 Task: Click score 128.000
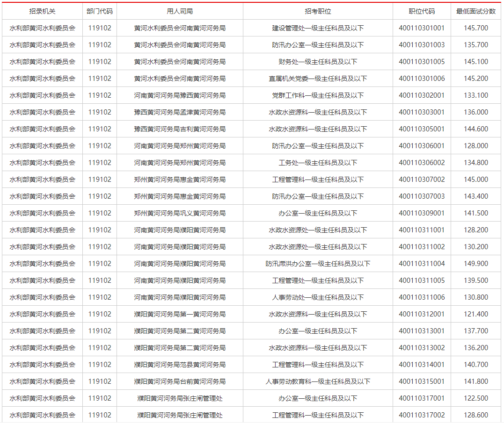point(476,146)
